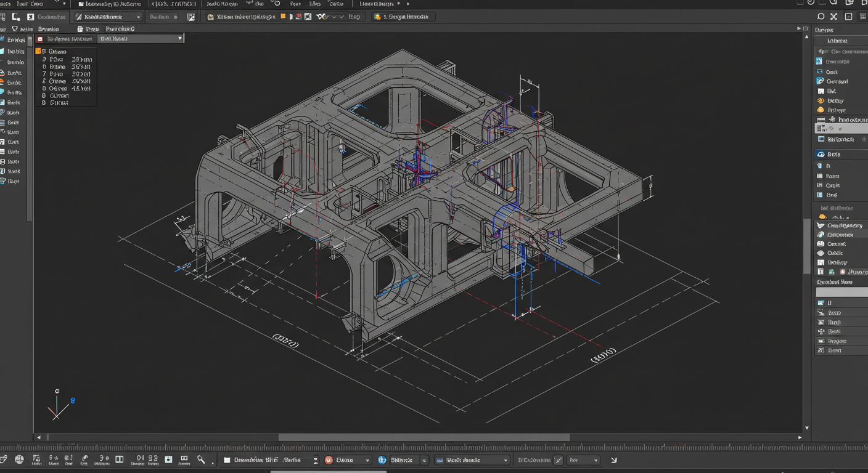868x473 pixels.
Task: Click the crossed-tools icon in right panel header
Action: point(834,17)
